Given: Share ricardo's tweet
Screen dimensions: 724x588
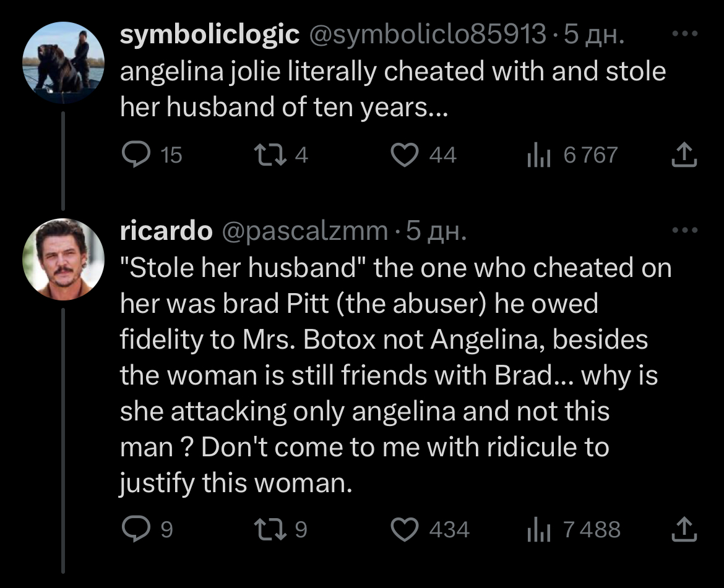Looking at the screenshot, I should (x=684, y=529).
